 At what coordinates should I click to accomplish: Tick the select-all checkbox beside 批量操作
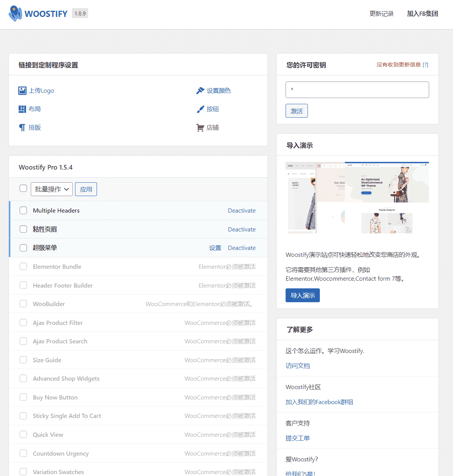(23, 188)
